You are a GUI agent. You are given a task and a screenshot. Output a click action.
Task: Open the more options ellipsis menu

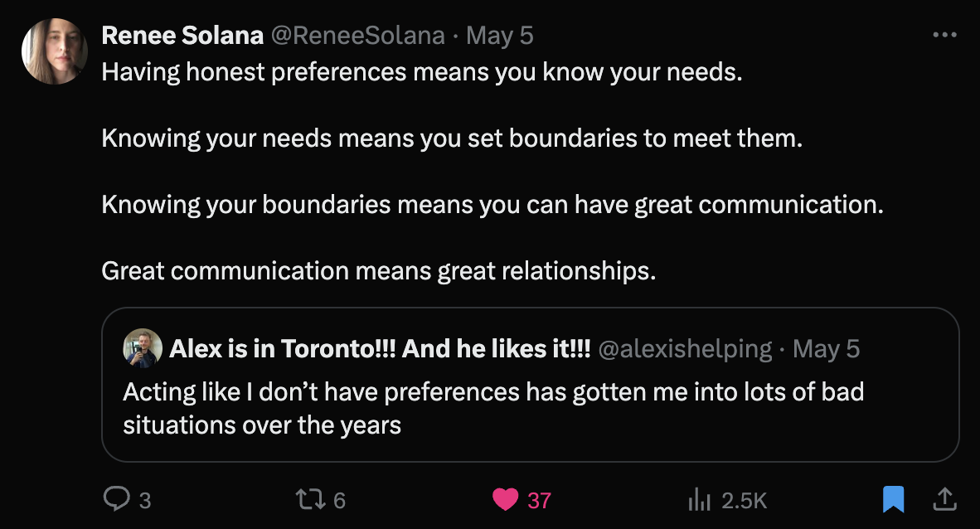[x=944, y=36]
